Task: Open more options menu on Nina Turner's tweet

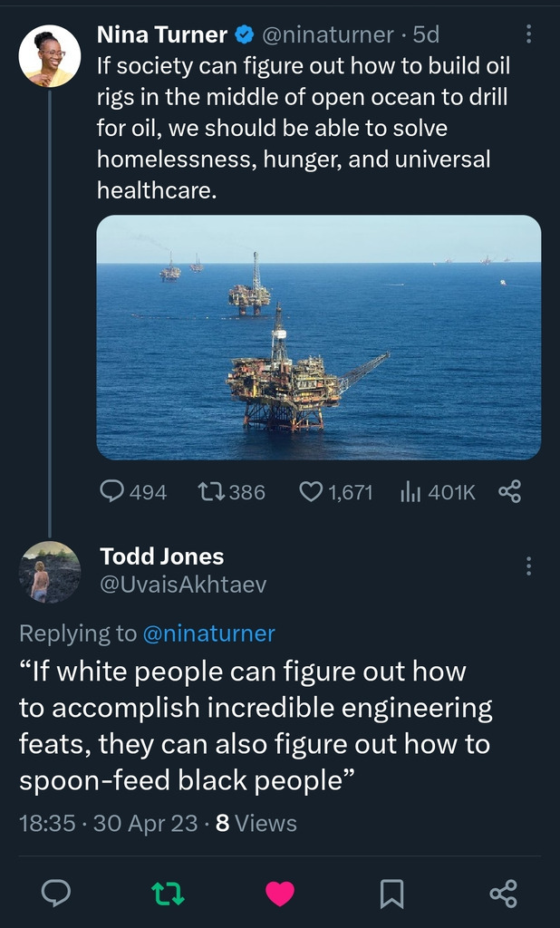Action: pyautogui.click(x=529, y=34)
